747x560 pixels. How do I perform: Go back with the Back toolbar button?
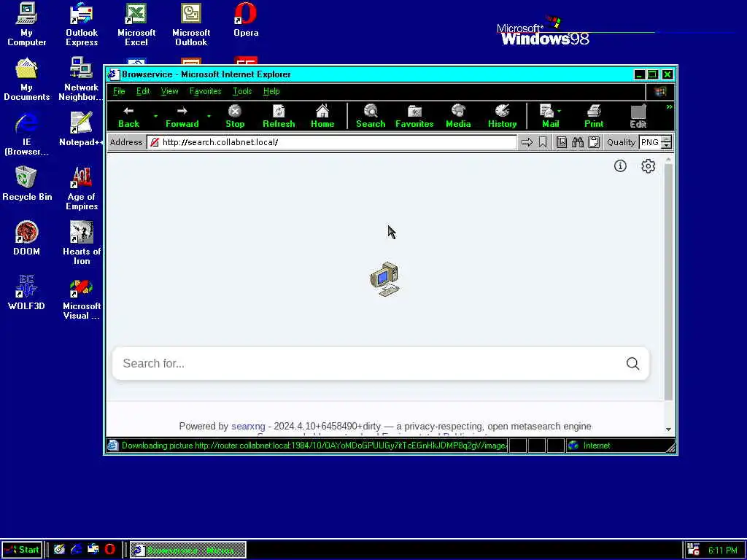point(128,117)
